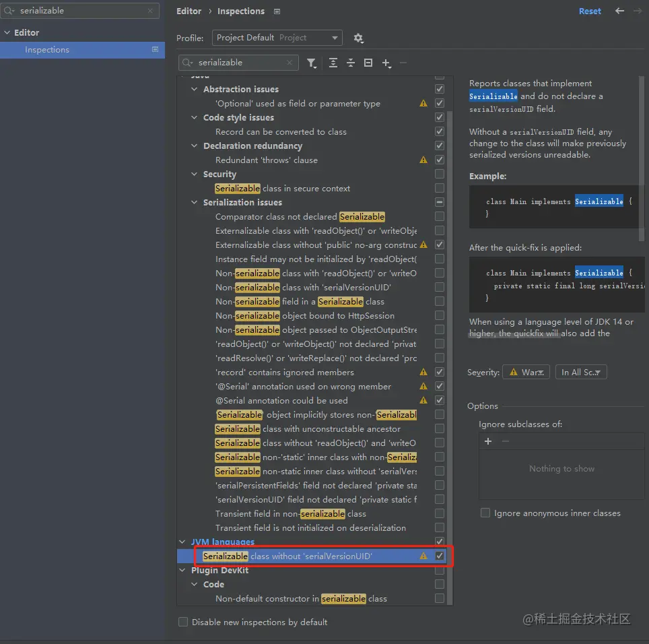Collapse the Plugin DevKit group
The height and width of the screenshot is (644, 649).
click(x=182, y=571)
